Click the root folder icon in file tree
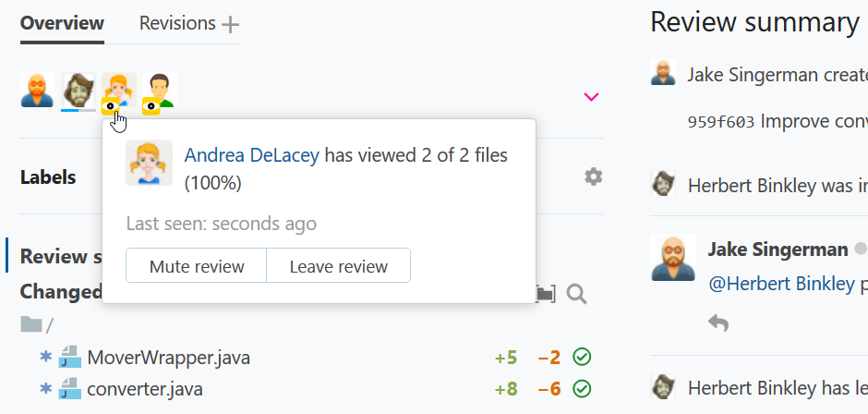The height and width of the screenshot is (414, 868). click(32, 324)
